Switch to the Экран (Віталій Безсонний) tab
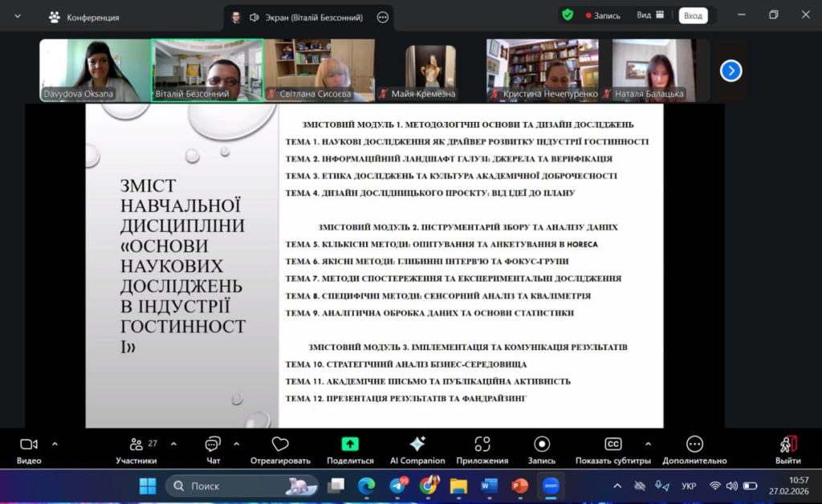Screen dimensions: 822x504 point(305,17)
